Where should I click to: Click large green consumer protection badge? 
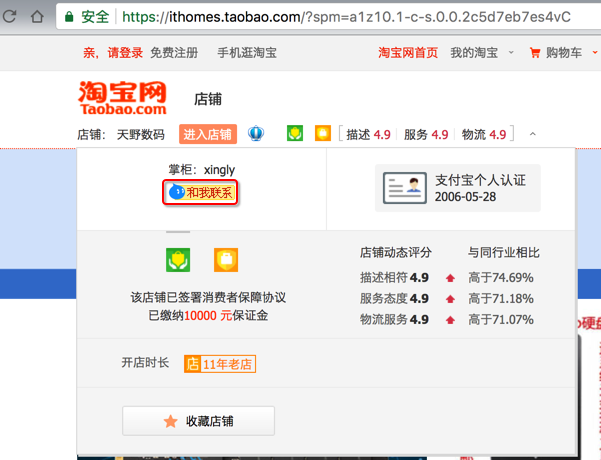tap(178, 260)
